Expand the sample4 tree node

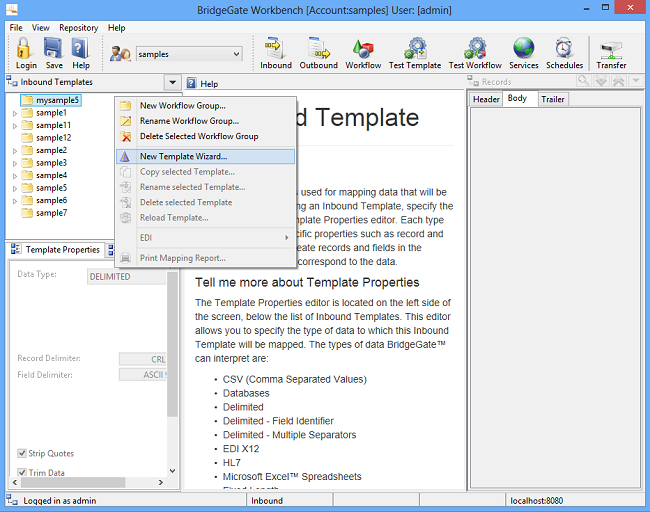pos(15,176)
